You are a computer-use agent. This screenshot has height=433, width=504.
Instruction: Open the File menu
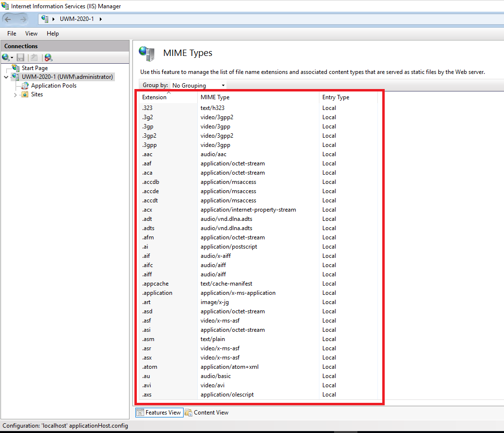pyautogui.click(x=12, y=34)
